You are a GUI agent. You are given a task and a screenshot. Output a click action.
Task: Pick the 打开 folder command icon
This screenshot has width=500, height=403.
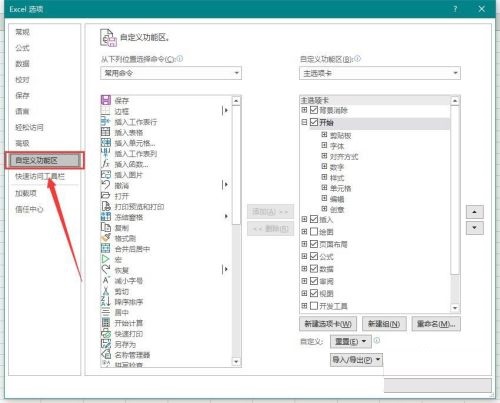point(106,196)
